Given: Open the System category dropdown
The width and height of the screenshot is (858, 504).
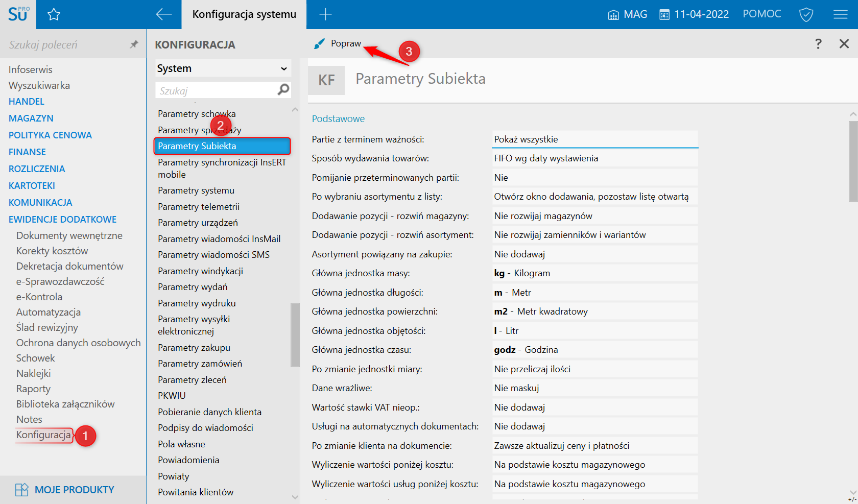Looking at the screenshot, I should coord(223,68).
